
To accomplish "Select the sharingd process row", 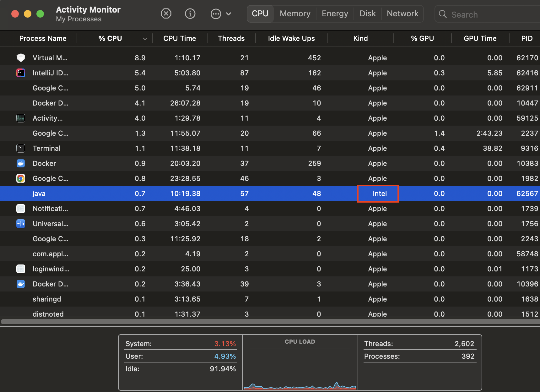I will (x=270, y=299).
